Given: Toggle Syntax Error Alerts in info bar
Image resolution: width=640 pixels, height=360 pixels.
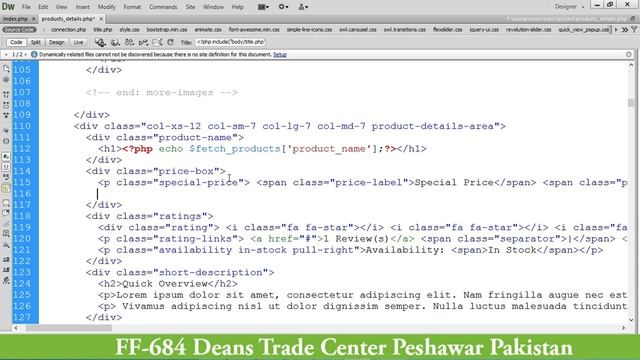Looking at the screenshot, I should point(6,188).
